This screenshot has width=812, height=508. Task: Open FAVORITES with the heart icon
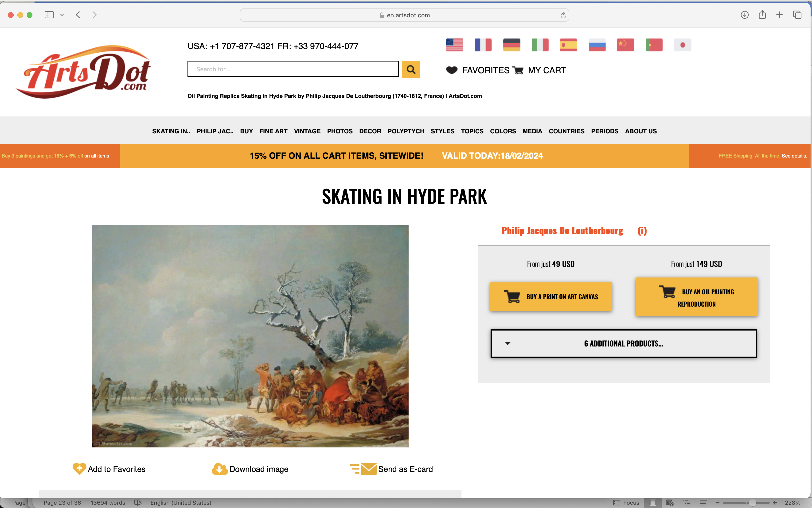tap(477, 70)
